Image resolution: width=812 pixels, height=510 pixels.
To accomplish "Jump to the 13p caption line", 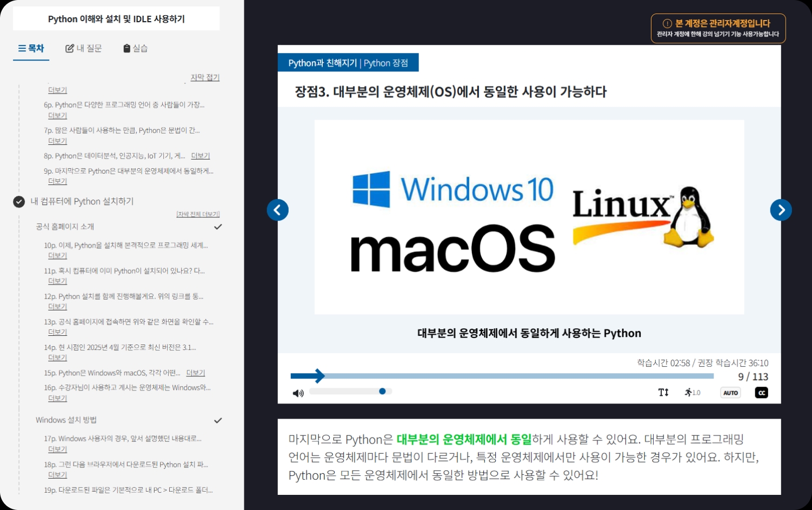I will click(x=129, y=322).
